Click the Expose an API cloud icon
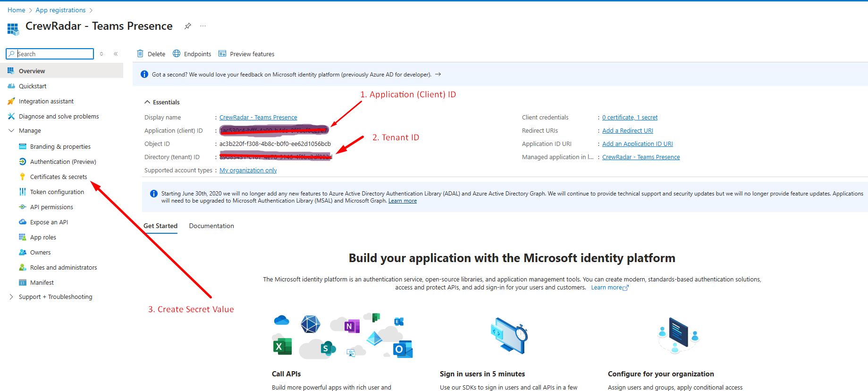The width and height of the screenshot is (868, 391). (x=23, y=222)
